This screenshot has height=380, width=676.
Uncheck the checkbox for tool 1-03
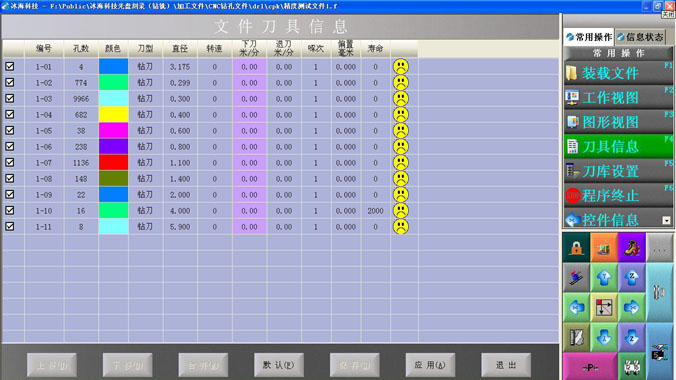pos(9,98)
